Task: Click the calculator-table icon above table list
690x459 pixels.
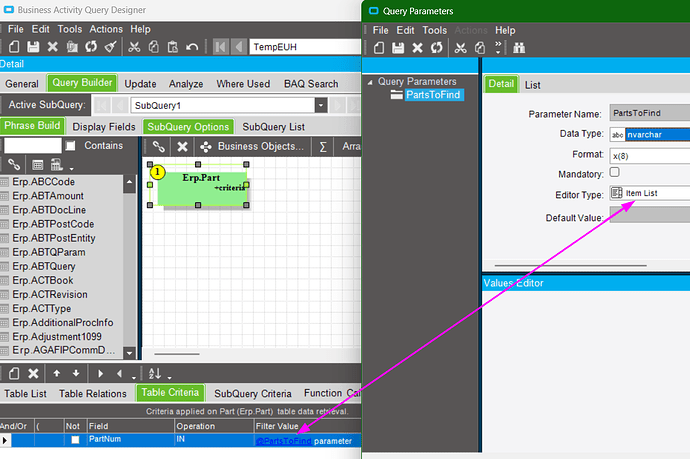Action: click(x=56, y=165)
